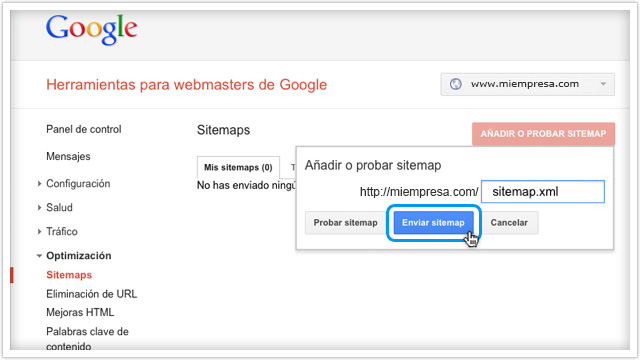Expand the Salud section triangle
Screen dimensions: 640x360
[40, 208]
